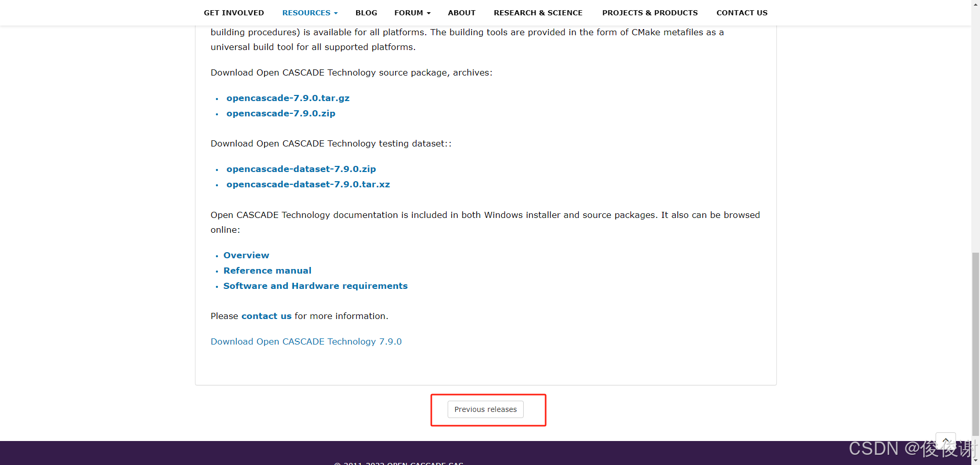
Task: Open PROJECTS & PRODUCTS navigation entry
Action: click(650, 13)
